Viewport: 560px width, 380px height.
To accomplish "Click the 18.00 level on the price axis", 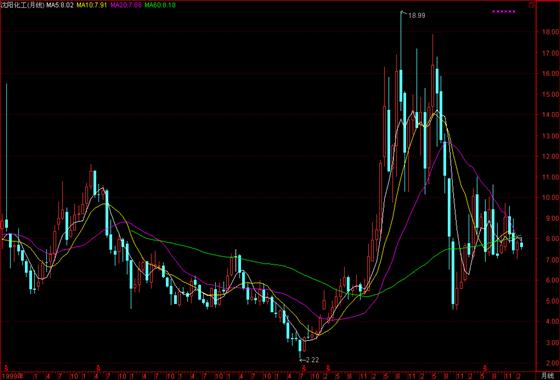I will click(x=549, y=31).
